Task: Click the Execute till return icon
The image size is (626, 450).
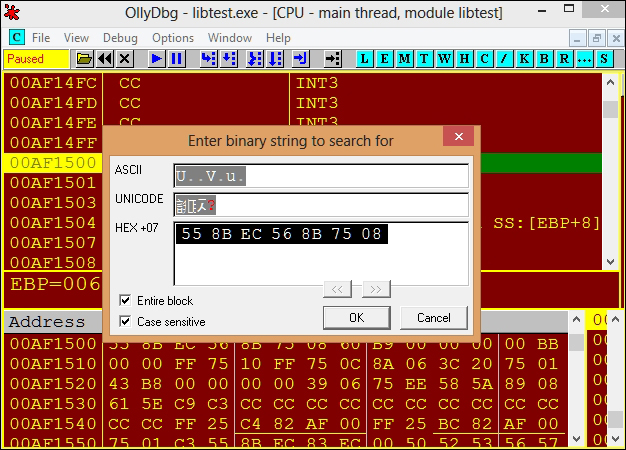Action: (300, 59)
